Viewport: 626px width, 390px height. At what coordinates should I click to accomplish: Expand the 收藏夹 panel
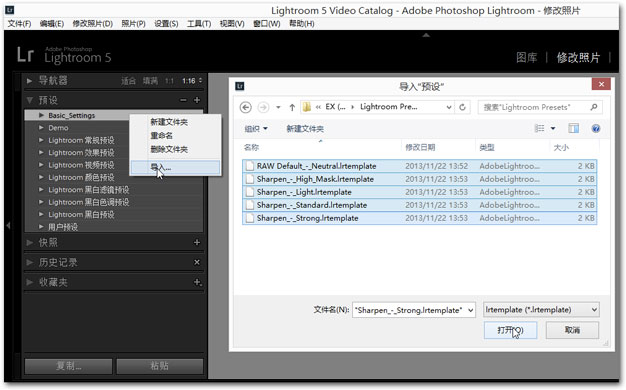coord(30,282)
